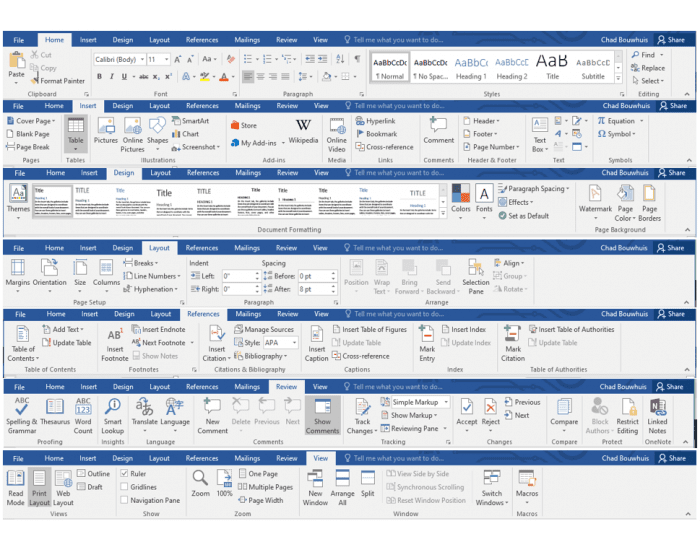Click Mark Entry for index

pyautogui.click(x=427, y=344)
